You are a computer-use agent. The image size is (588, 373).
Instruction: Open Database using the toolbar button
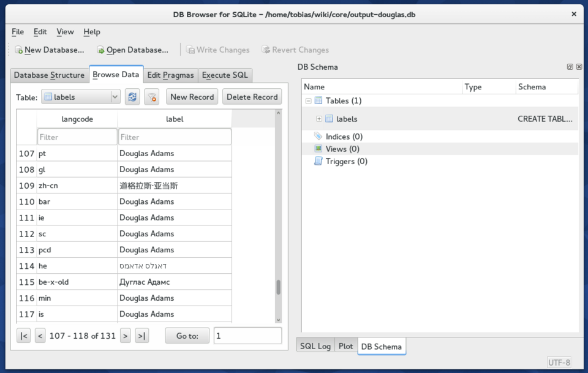(x=132, y=50)
